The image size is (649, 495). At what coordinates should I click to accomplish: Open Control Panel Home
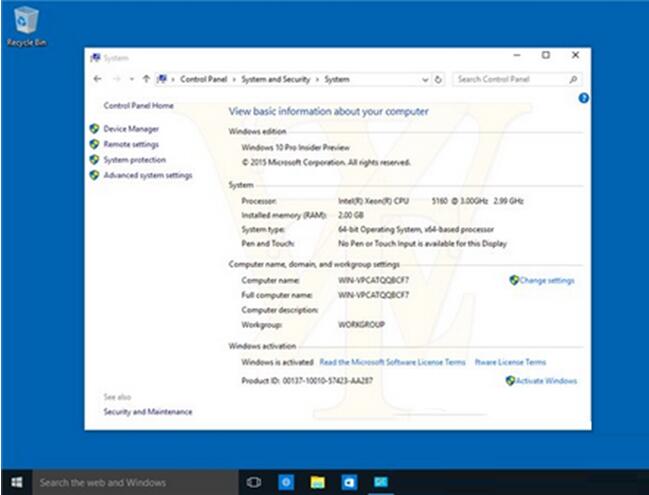139,106
